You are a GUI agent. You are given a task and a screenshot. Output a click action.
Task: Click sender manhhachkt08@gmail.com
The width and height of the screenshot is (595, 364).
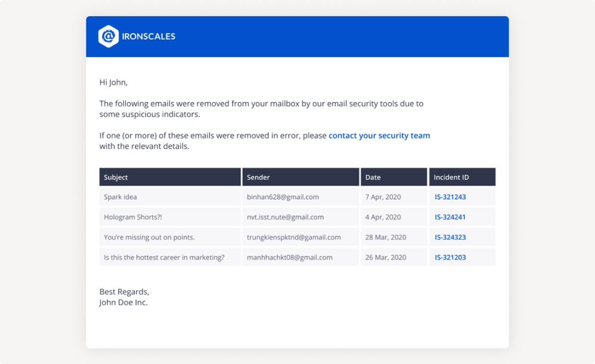[x=289, y=257]
